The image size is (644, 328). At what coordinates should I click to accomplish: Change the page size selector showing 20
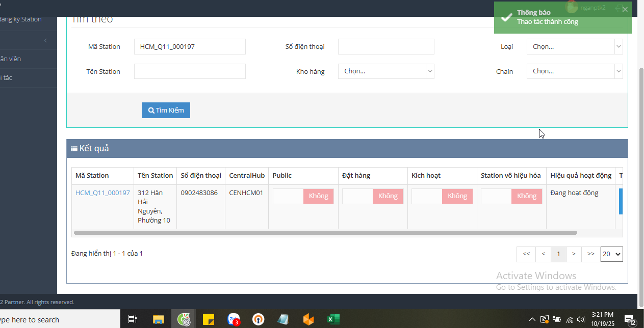[612, 254]
